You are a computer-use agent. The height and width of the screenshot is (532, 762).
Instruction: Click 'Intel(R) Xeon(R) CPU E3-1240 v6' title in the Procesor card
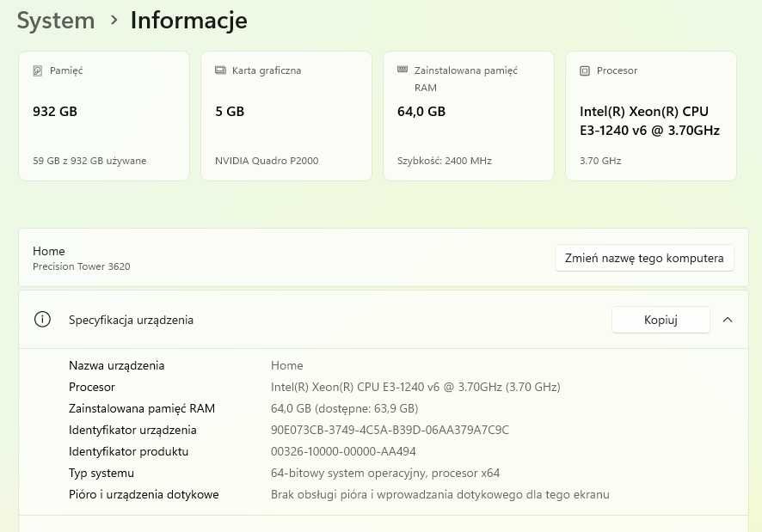[x=649, y=121]
